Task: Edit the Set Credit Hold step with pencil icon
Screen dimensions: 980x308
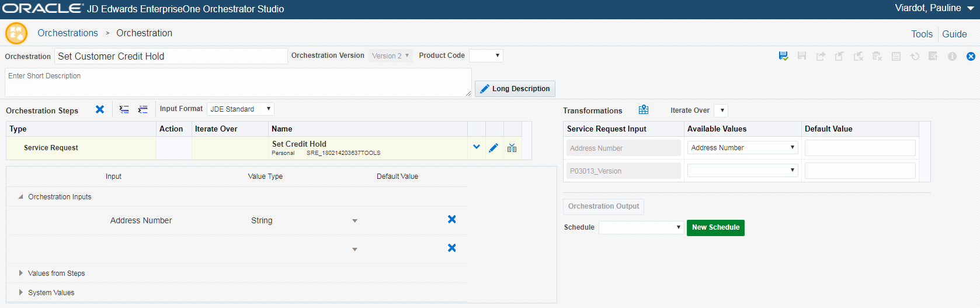Action: (x=494, y=148)
